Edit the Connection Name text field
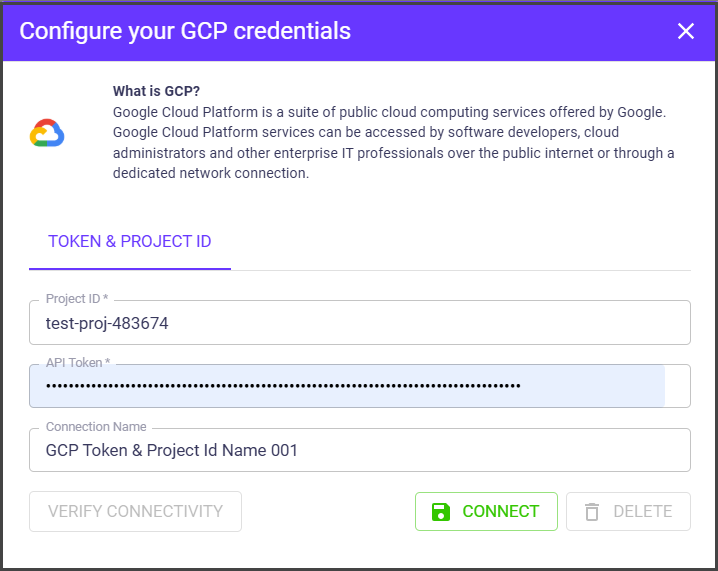The height and width of the screenshot is (571, 718). [x=360, y=451]
